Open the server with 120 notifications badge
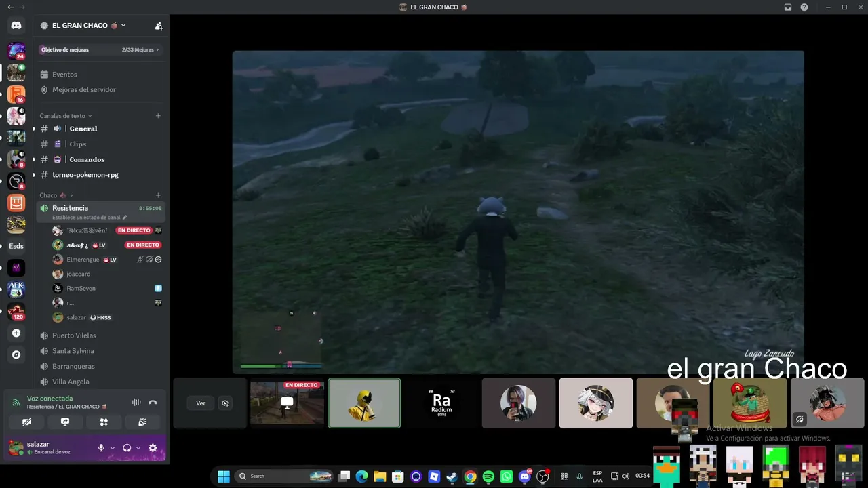868x488 pixels. (x=16, y=312)
